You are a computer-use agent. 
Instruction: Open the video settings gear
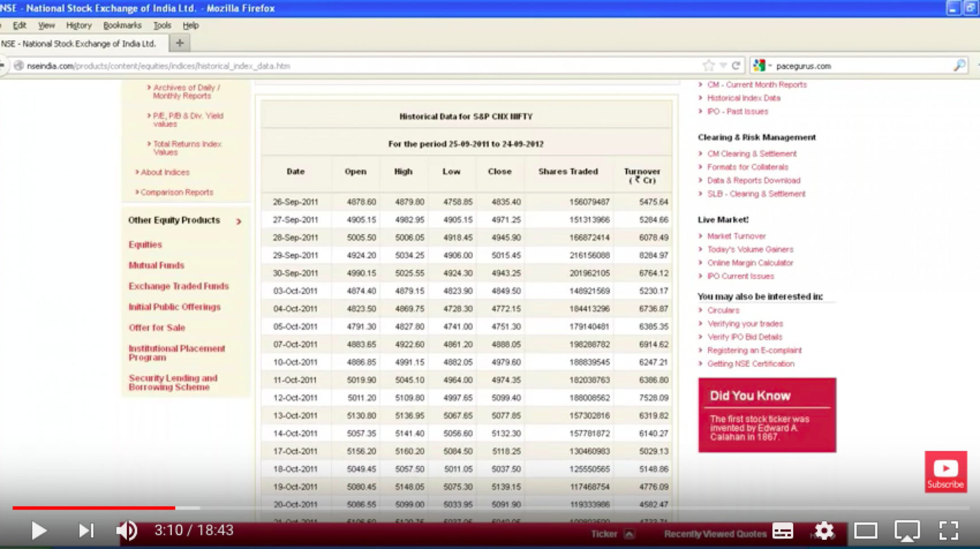[825, 531]
